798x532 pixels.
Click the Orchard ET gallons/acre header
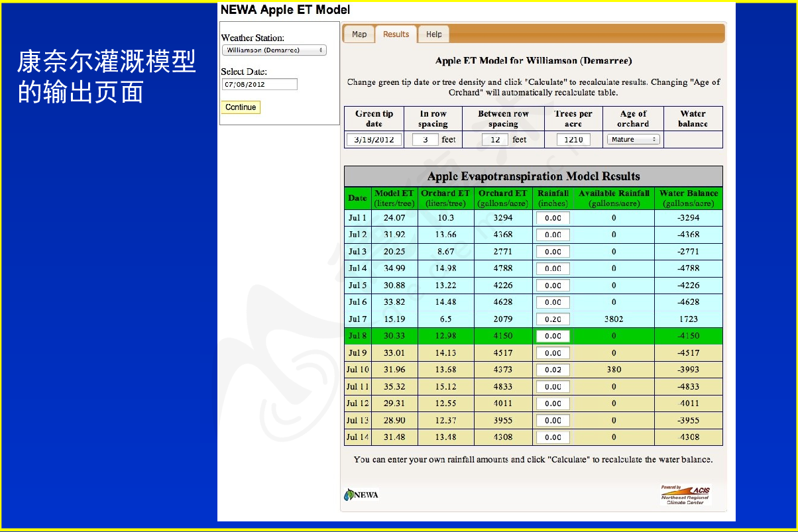(503, 198)
